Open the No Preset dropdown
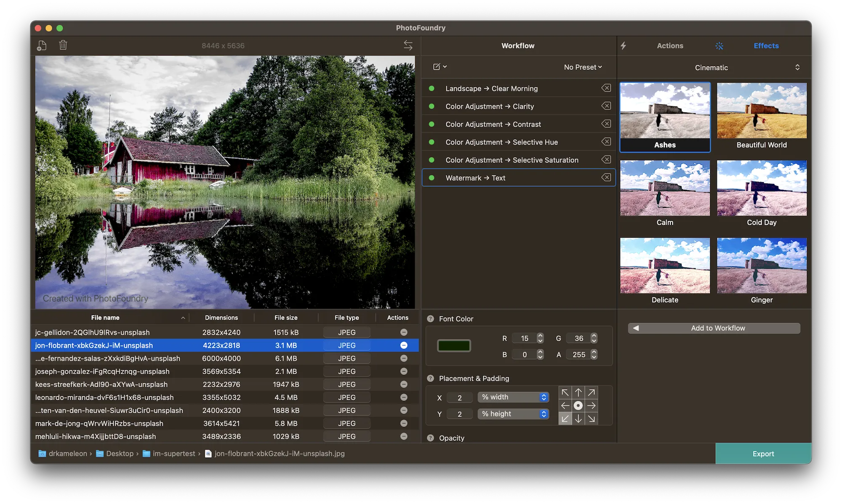 (583, 67)
